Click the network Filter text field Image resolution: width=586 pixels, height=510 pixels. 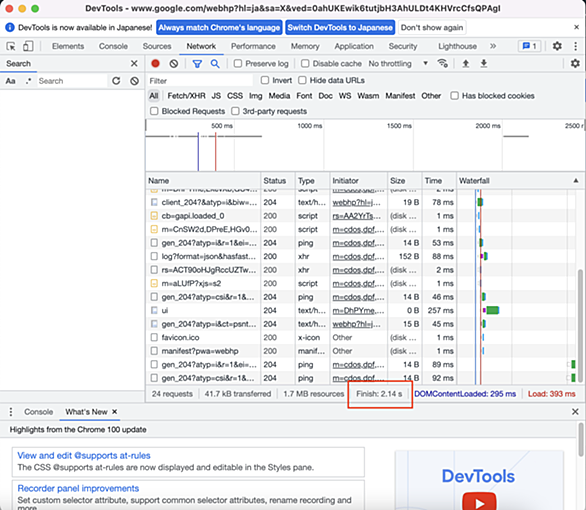(200, 81)
